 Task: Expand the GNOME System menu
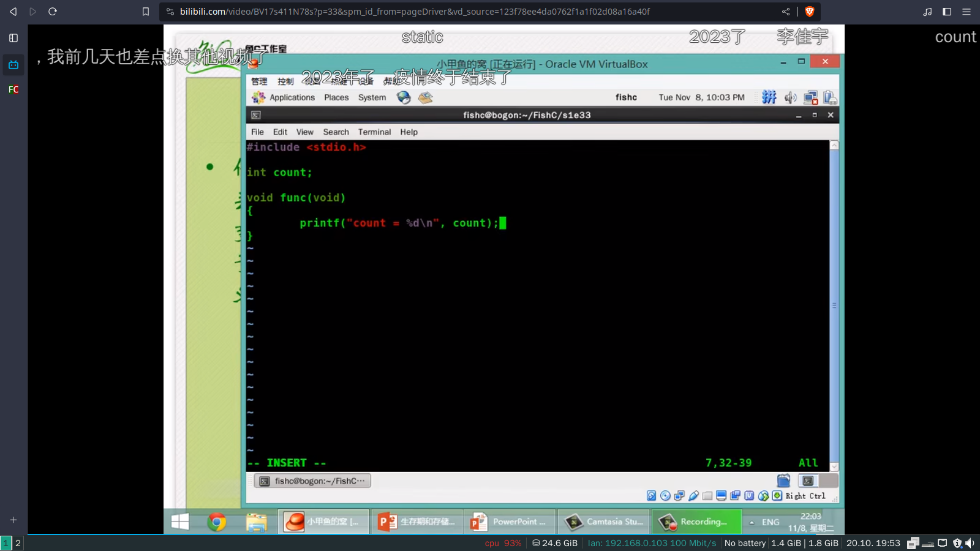(372, 97)
